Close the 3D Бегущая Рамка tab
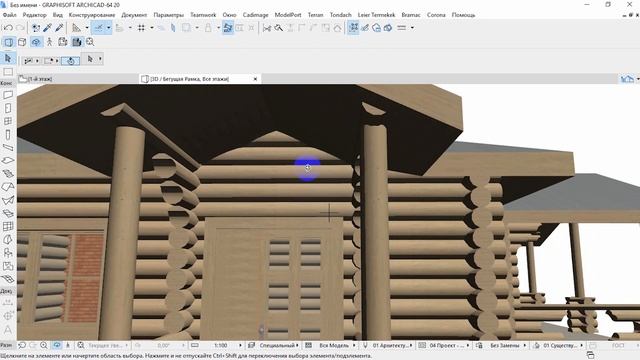Screen dimensions: 640x360 tap(255, 79)
